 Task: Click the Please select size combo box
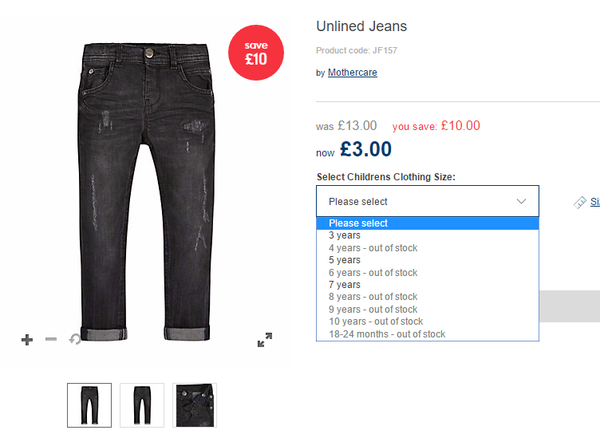(x=427, y=201)
